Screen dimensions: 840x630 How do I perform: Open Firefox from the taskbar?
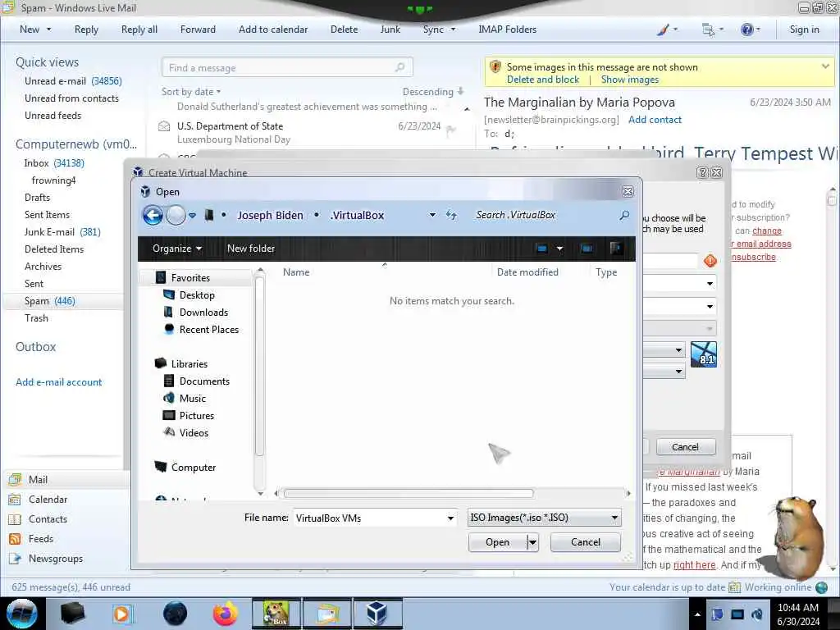point(226,614)
